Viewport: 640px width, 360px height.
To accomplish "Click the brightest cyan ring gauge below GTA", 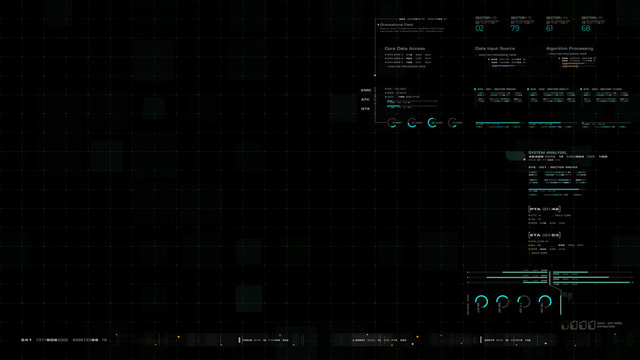I will point(432,122).
